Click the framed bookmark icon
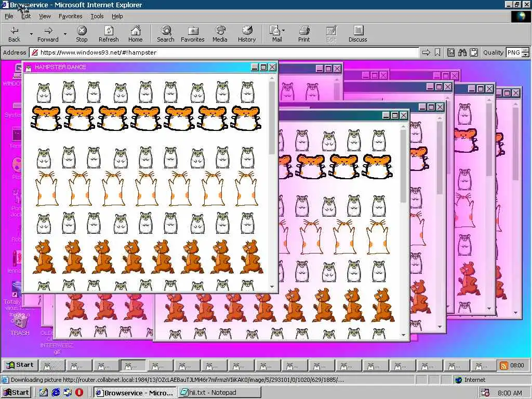 (x=451, y=52)
